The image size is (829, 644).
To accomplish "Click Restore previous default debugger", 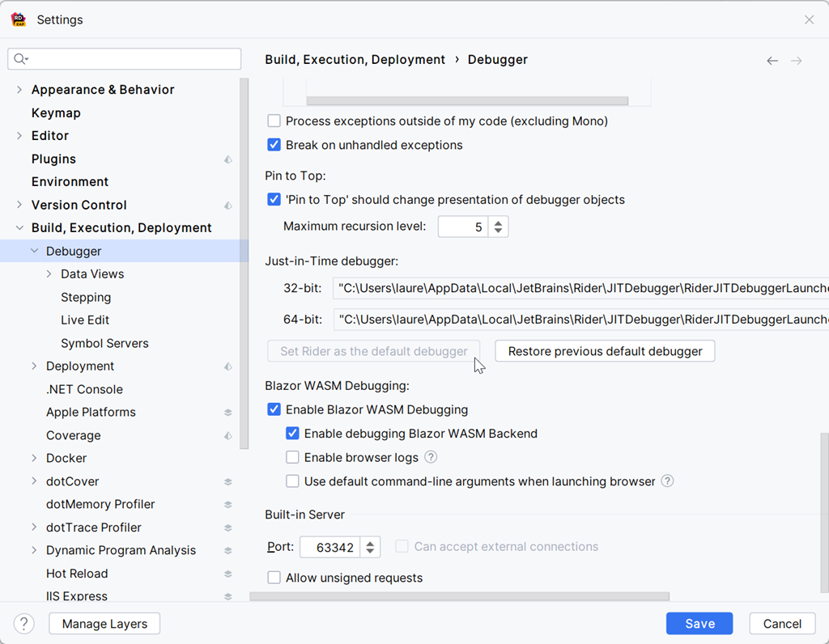I will [x=604, y=350].
